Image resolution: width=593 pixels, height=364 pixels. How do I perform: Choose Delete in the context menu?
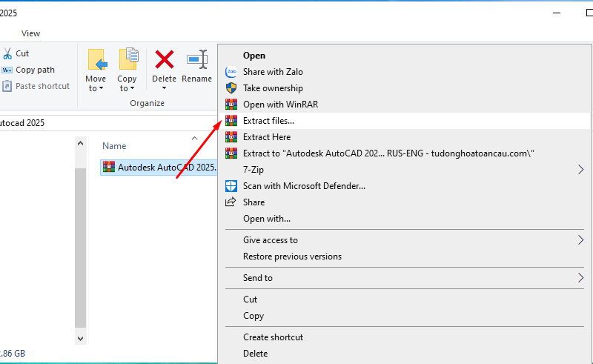point(404,354)
